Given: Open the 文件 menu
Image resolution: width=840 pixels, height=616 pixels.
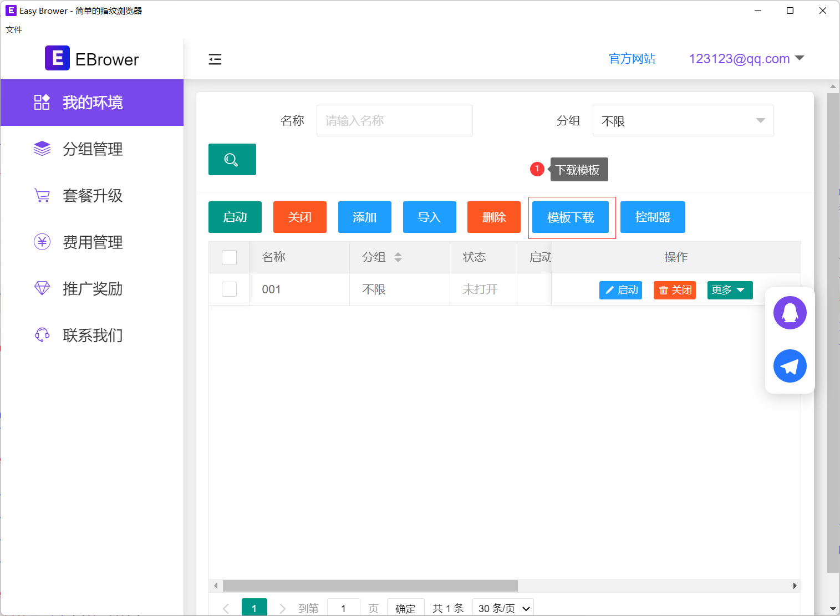Looking at the screenshot, I should [14, 30].
